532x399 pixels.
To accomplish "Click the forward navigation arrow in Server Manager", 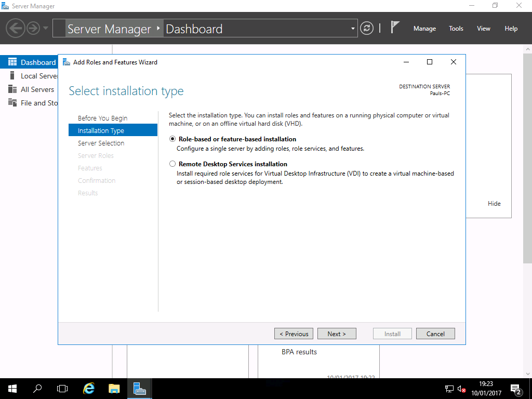I will coord(33,28).
